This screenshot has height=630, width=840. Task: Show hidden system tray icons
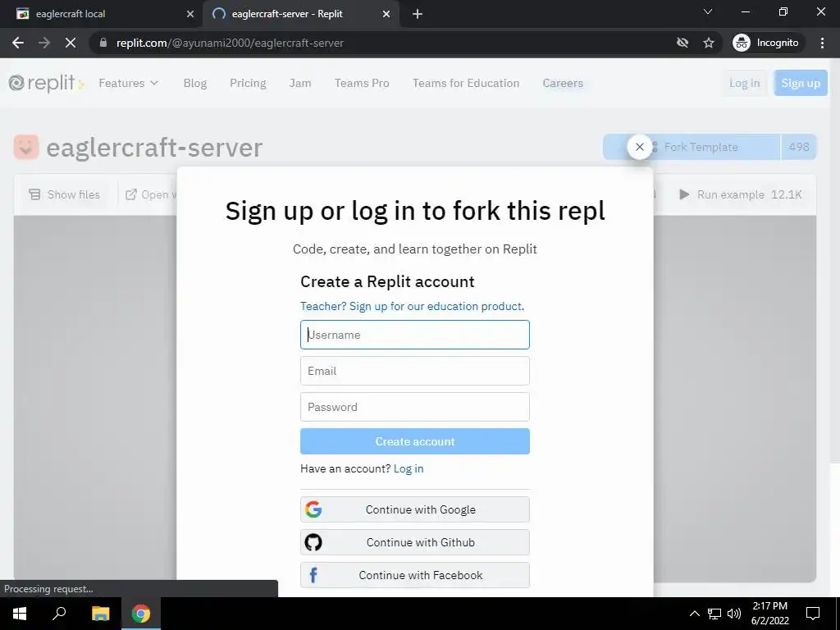pos(694,614)
